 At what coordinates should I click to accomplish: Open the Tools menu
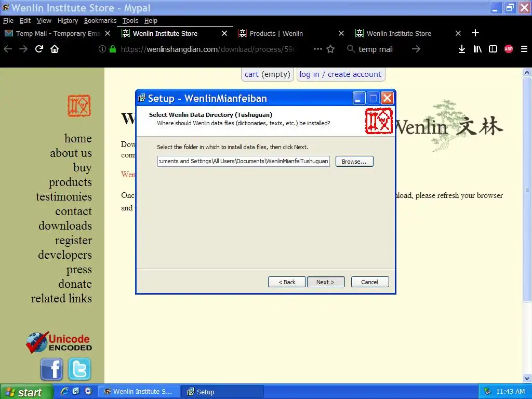click(x=130, y=21)
